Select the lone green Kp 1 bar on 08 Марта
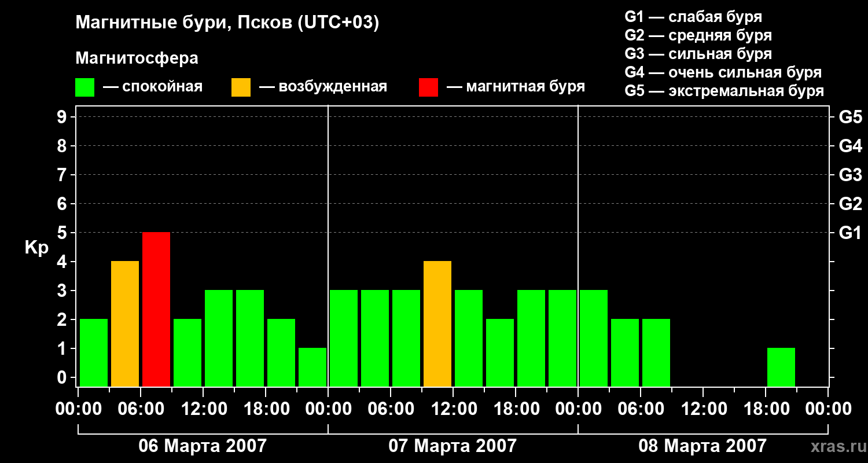This screenshot has width=868, height=463. pyautogui.click(x=781, y=367)
